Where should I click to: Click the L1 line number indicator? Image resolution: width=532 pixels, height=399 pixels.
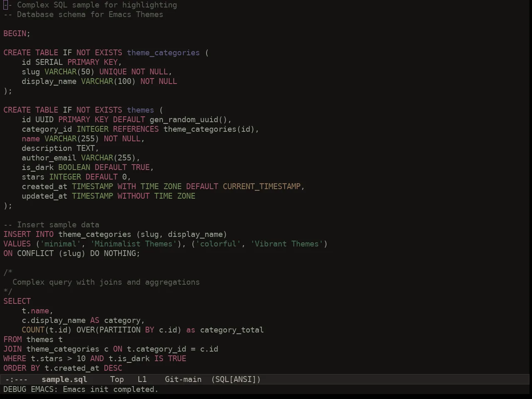pos(142,379)
